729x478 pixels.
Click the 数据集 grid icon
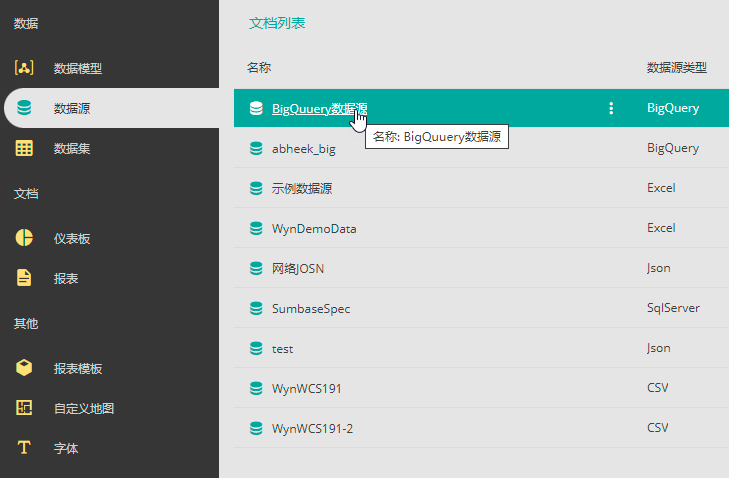click(24, 148)
